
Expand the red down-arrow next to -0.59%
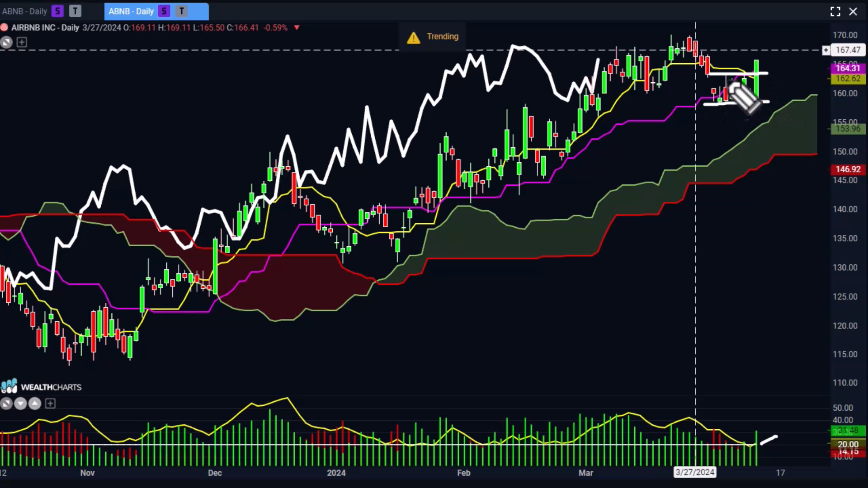coord(297,28)
